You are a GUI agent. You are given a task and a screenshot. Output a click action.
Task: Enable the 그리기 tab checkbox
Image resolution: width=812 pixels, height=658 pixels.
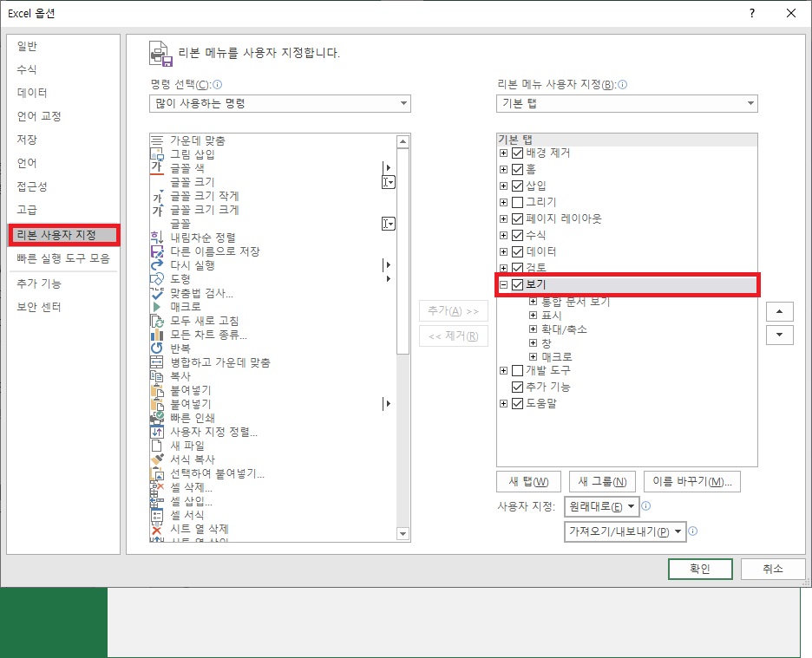517,202
